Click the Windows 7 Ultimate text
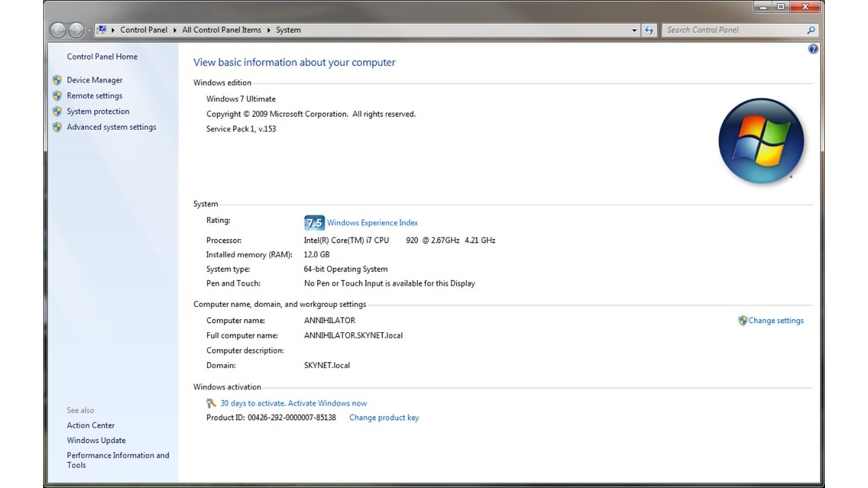 coord(241,99)
